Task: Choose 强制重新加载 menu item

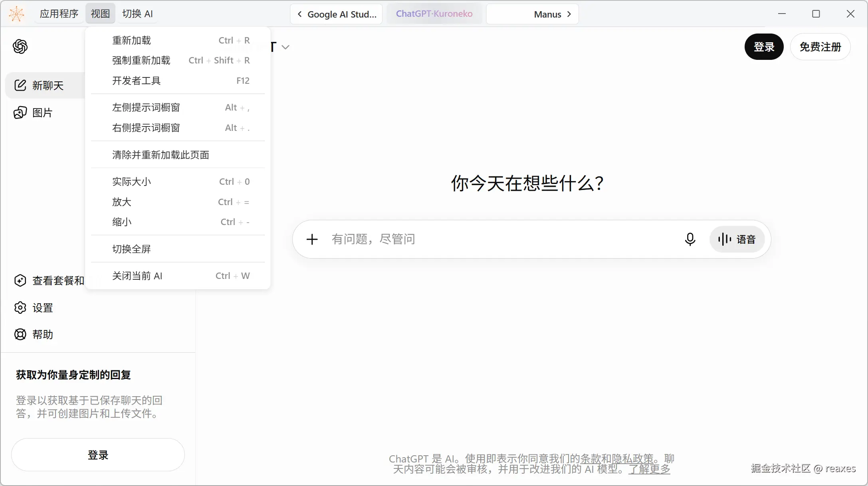Action: (x=178, y=60)
